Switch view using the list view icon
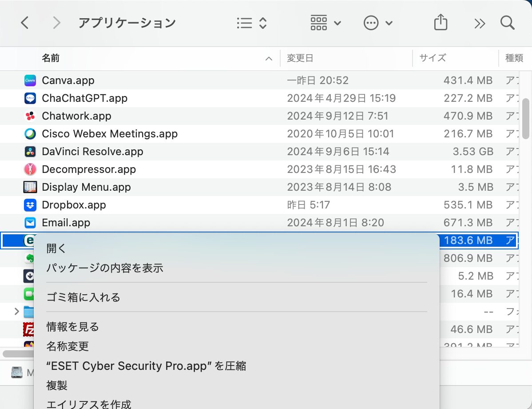The height and width of the screenshot is (409, 532). 244,23
